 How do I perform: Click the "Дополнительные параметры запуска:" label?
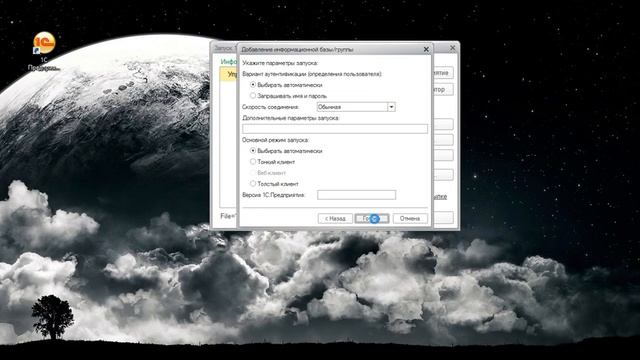pos(291,118)
